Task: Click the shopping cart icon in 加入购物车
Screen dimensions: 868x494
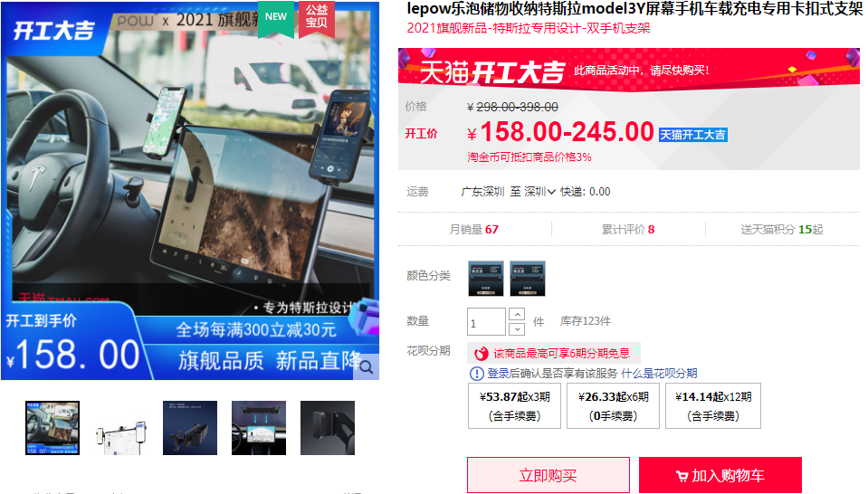Action: (682, 476)
